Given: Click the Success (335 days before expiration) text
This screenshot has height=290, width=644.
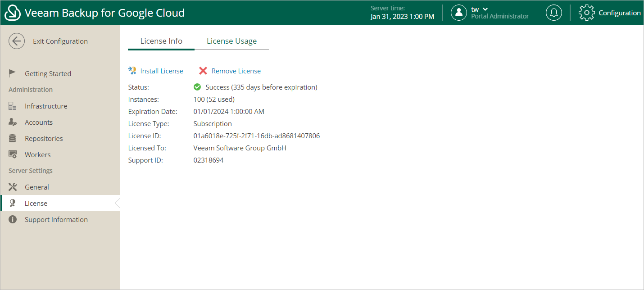Looking at the screenshot, I should tap(261, 87).
